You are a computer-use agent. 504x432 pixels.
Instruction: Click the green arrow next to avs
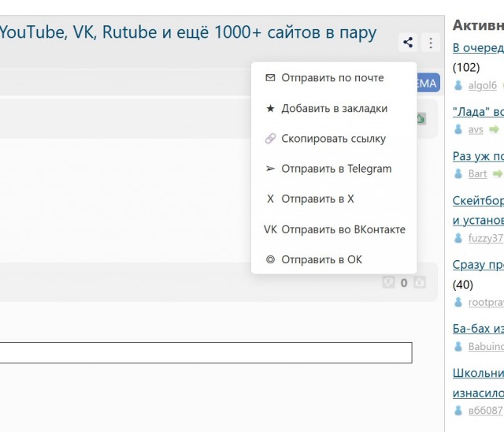tap(494, 129)
